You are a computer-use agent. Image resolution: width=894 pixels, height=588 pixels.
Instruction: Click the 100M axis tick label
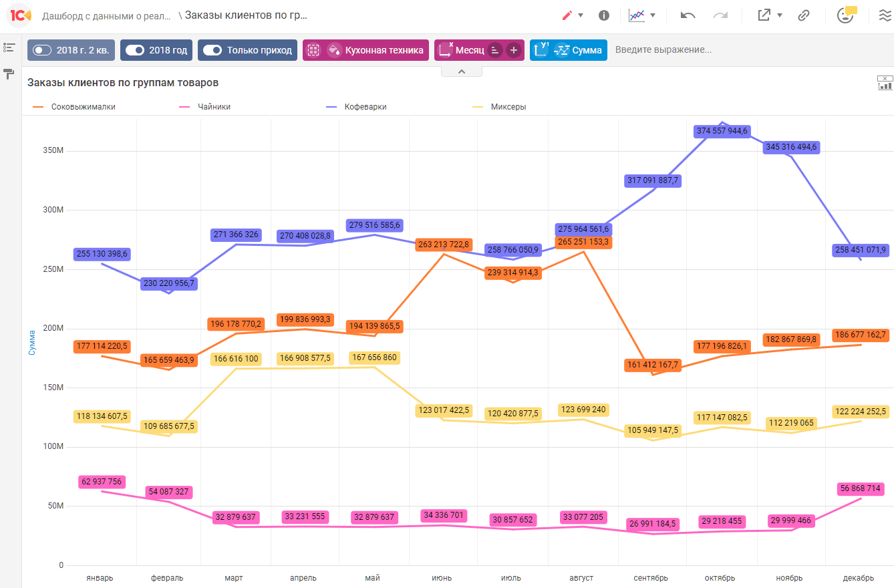52,447
